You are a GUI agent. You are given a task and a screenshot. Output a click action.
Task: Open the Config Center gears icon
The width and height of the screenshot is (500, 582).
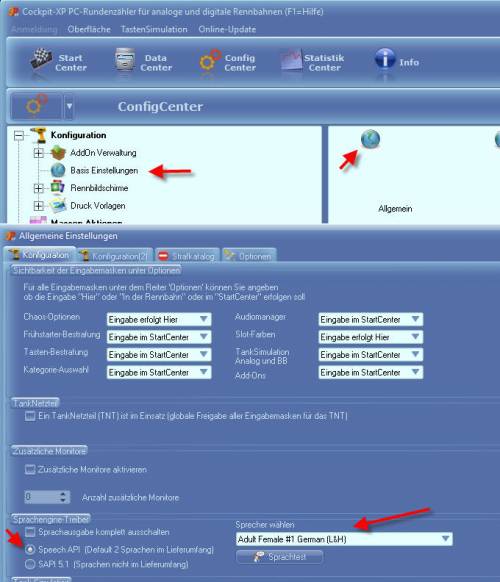[x=210, y=60]
